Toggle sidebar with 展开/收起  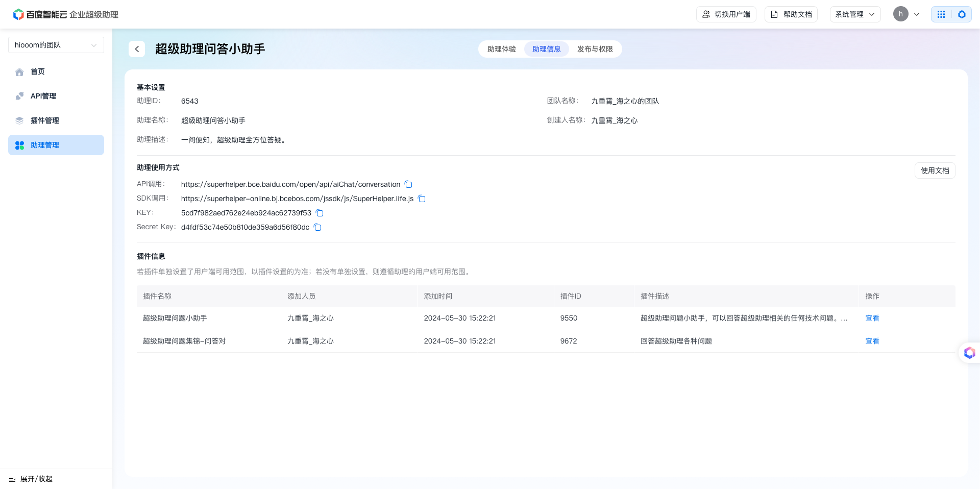[31, 479]
